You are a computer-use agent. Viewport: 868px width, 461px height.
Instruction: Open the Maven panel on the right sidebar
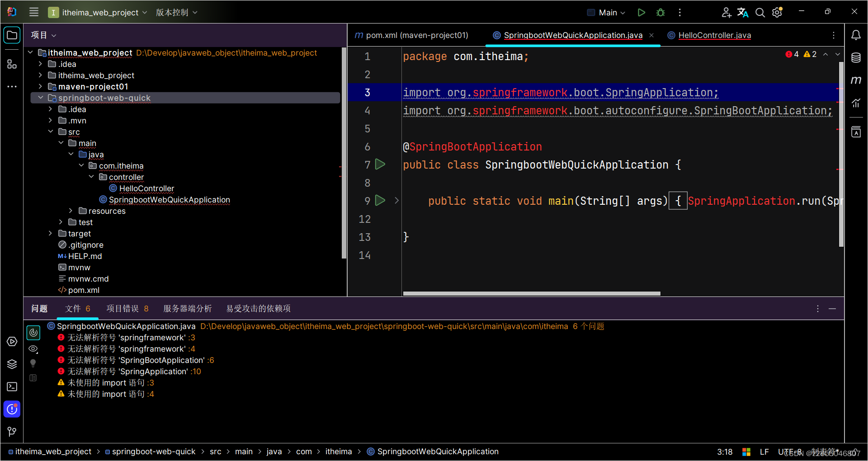coord(856,80)
